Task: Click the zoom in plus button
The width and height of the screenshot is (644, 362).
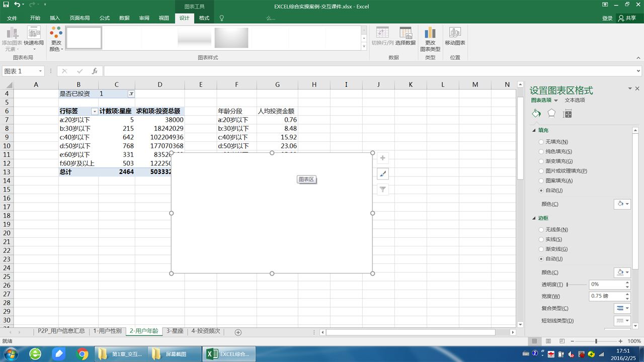Action: pos(620,341)
